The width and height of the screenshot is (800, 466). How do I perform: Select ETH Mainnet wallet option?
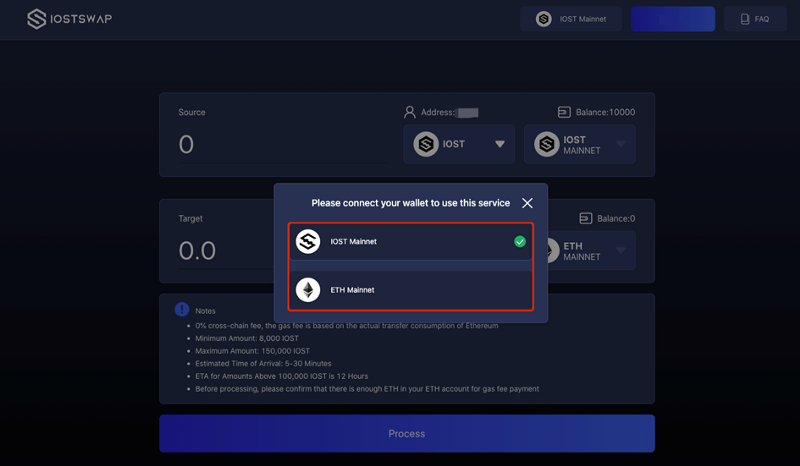click(411, 290)
